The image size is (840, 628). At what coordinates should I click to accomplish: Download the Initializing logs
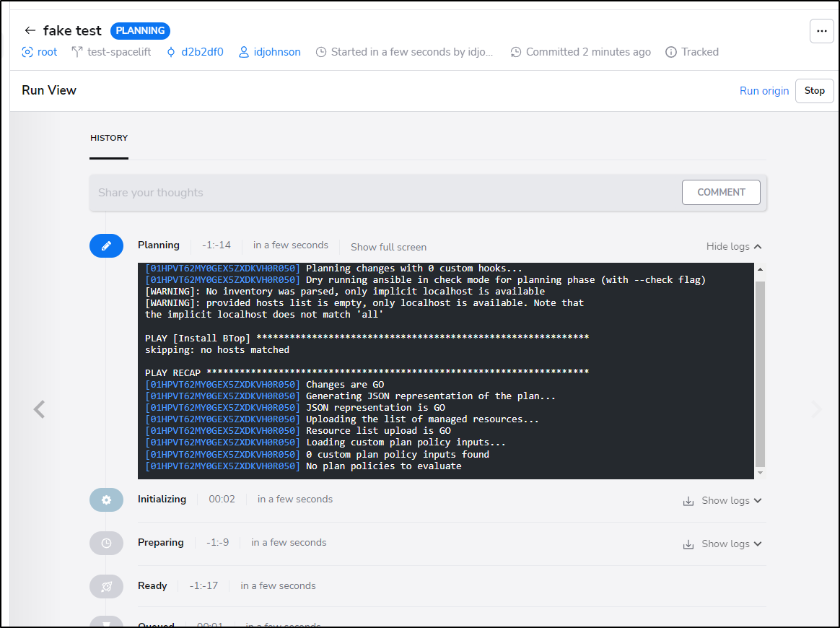688,501
